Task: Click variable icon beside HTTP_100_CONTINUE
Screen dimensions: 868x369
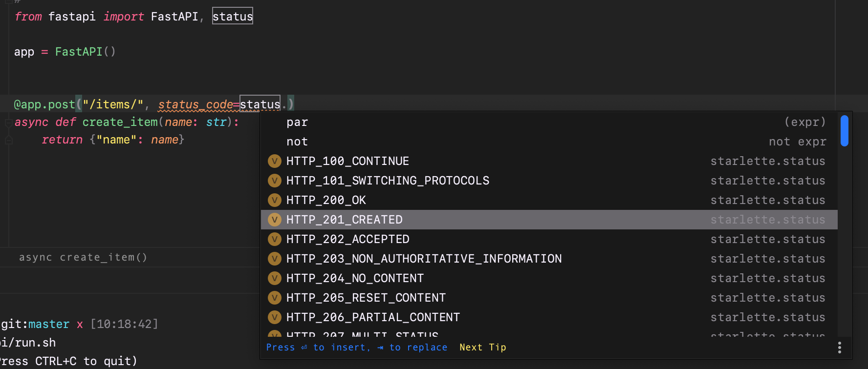Action: click(x=275, y=161)
